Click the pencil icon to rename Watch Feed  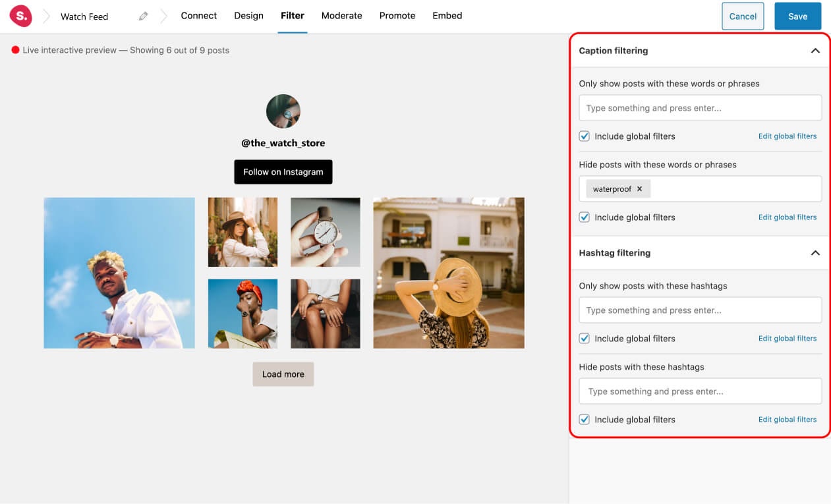click(143, 16)
